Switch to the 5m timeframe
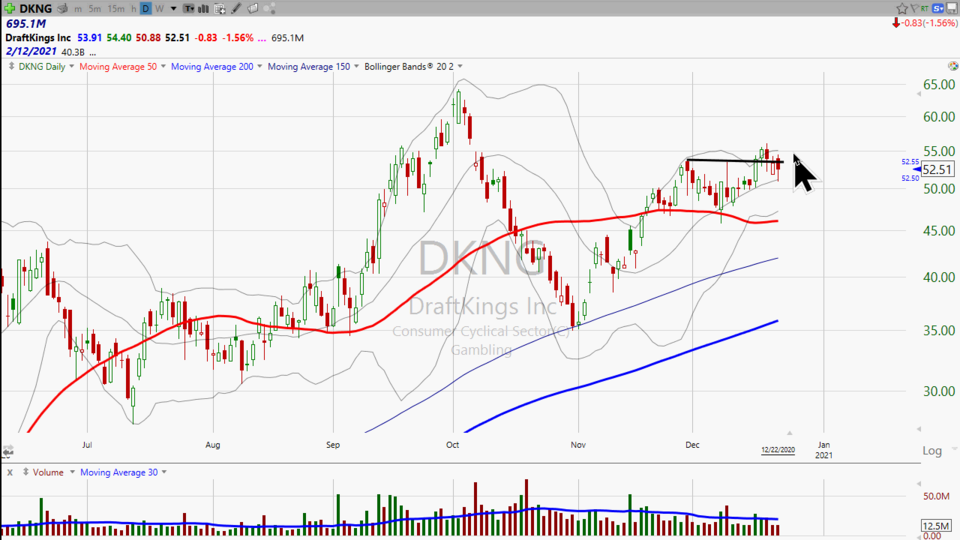960x540 pixels. click(94, 9)
